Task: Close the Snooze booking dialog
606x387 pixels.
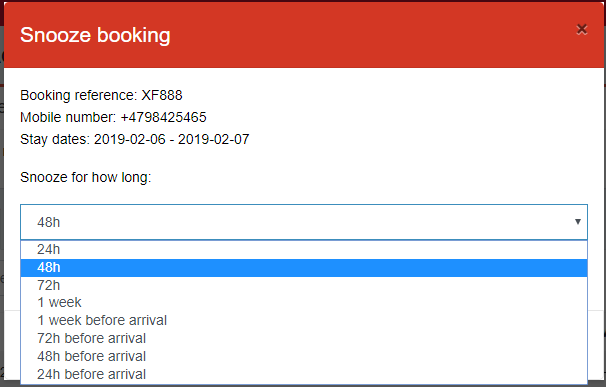Action: pos(582,29)
